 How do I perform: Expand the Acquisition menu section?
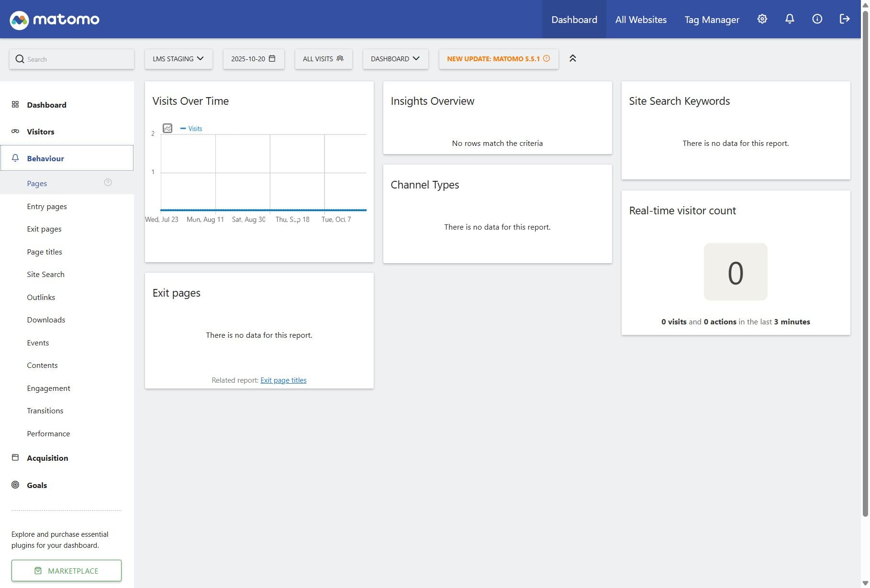click(x=47, y=458)
